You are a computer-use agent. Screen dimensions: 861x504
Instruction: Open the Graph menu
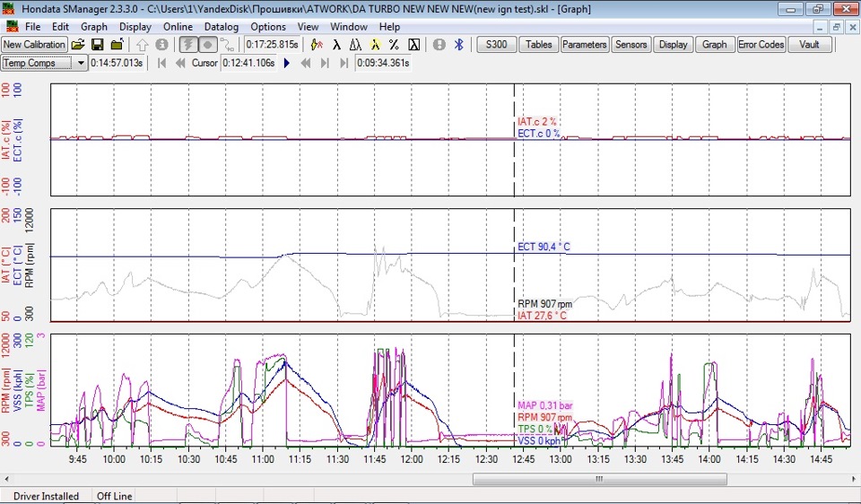point(94,26)
